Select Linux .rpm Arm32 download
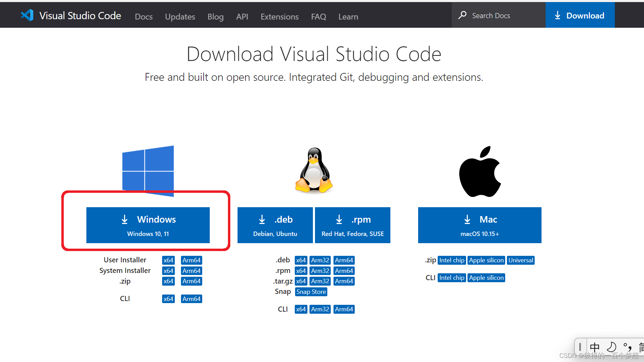644x362 pixels. coord(320,271)
